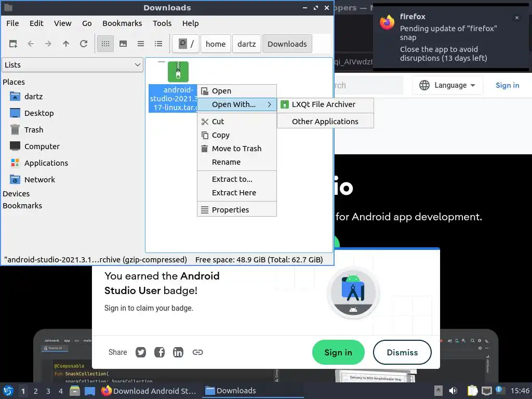Click the new tab toolbar icon
The height and width of the screenshot is (399, 532).
(13, 44)
